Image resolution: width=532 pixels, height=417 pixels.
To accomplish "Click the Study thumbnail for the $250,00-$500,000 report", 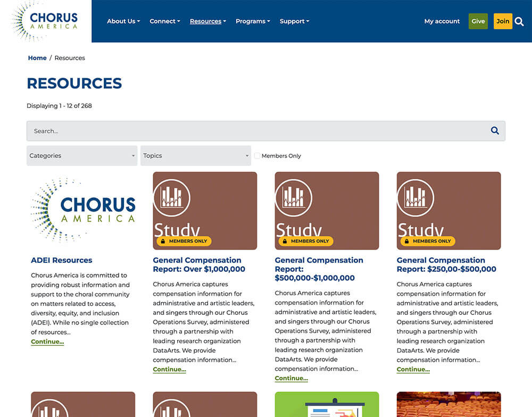I will (448, 210).
